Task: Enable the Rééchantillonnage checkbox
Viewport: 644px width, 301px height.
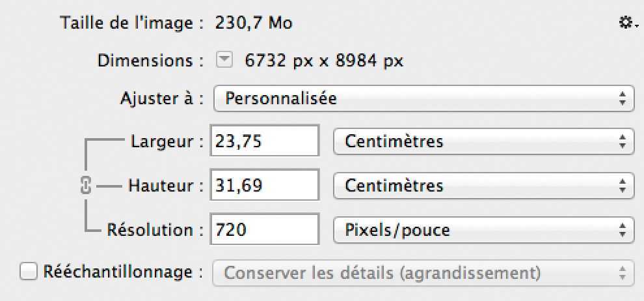Action: (x=29, y=272)
